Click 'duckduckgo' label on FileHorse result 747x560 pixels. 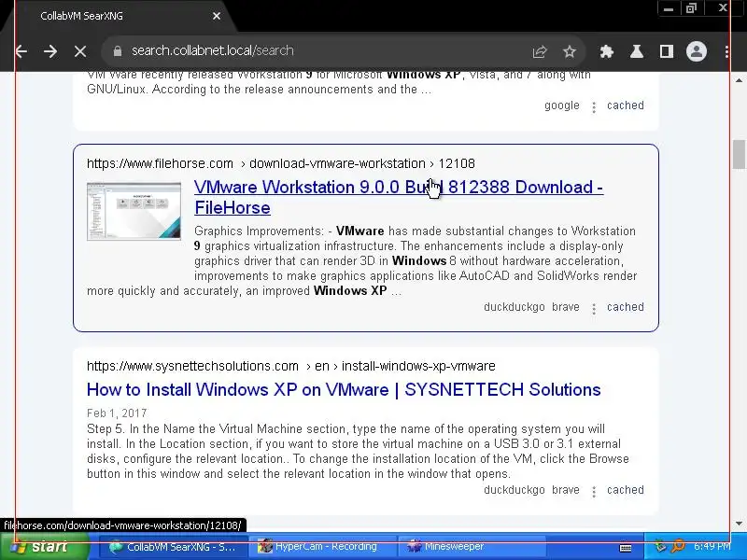point(514,307)
